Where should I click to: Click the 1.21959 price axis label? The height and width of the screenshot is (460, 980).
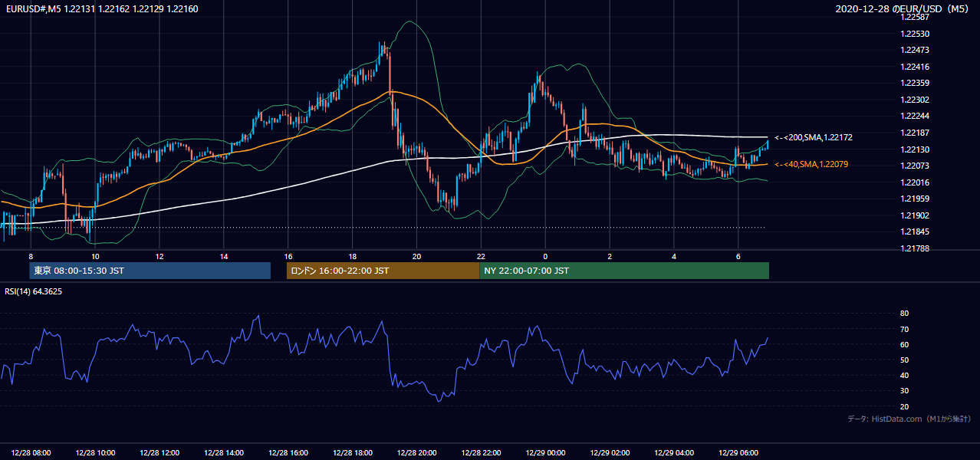coord(916,199)
